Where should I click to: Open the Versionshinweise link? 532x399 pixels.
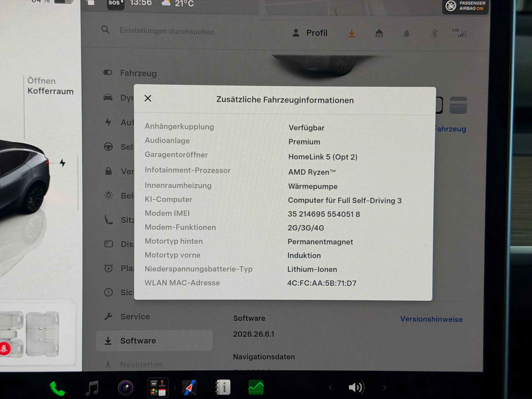pyautogui.click(x=431, y=319)
